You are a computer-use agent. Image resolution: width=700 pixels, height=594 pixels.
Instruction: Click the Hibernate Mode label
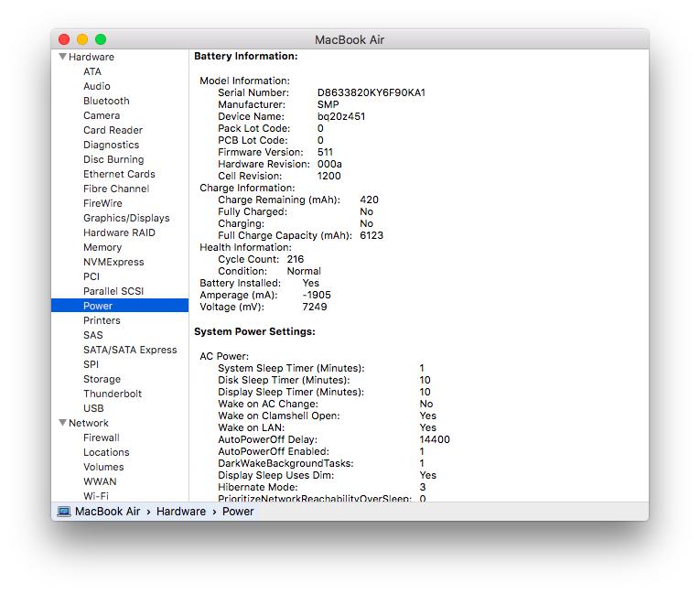pos(258,487)
